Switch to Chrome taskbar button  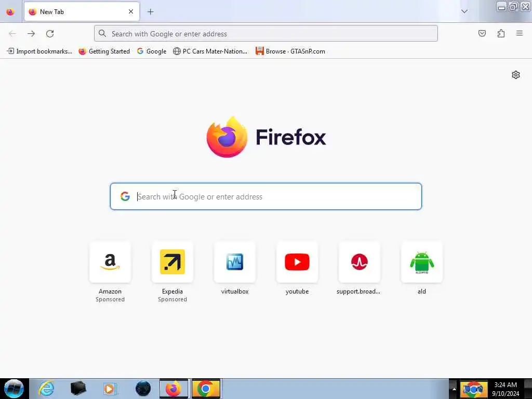pyautogui.click(x=206, y=389)
